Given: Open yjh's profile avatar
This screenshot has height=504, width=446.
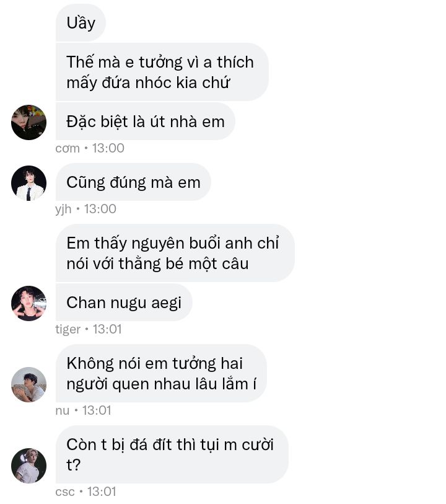Looking at the screenshot, I should tap(29, 183).
